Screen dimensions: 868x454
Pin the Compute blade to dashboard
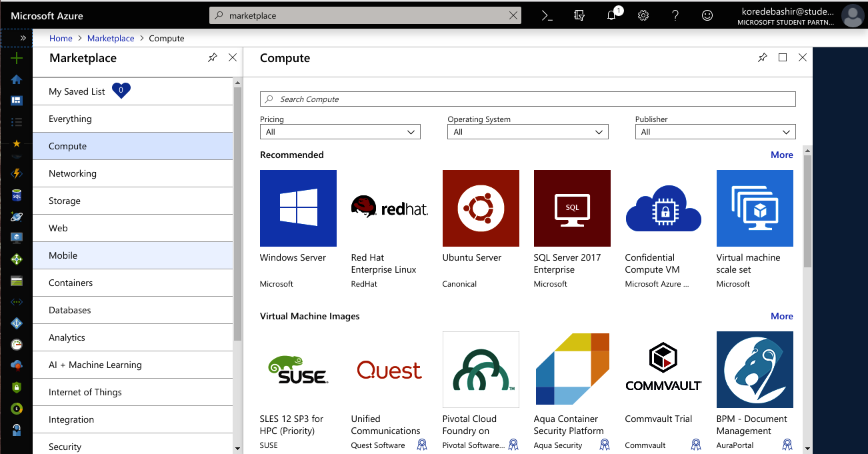click(x=762, y=58)
